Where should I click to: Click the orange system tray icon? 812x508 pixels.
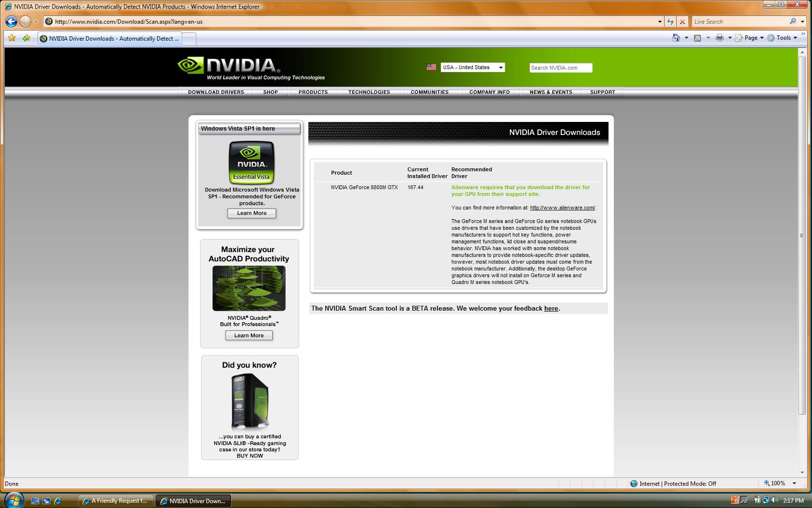pos(735,500)
